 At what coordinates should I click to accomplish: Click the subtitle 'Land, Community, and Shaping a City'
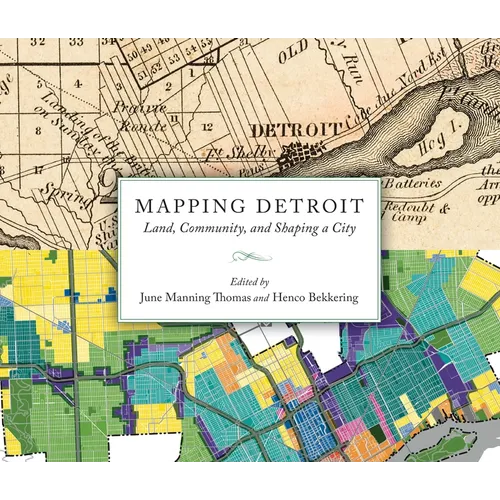pos(250,229)
